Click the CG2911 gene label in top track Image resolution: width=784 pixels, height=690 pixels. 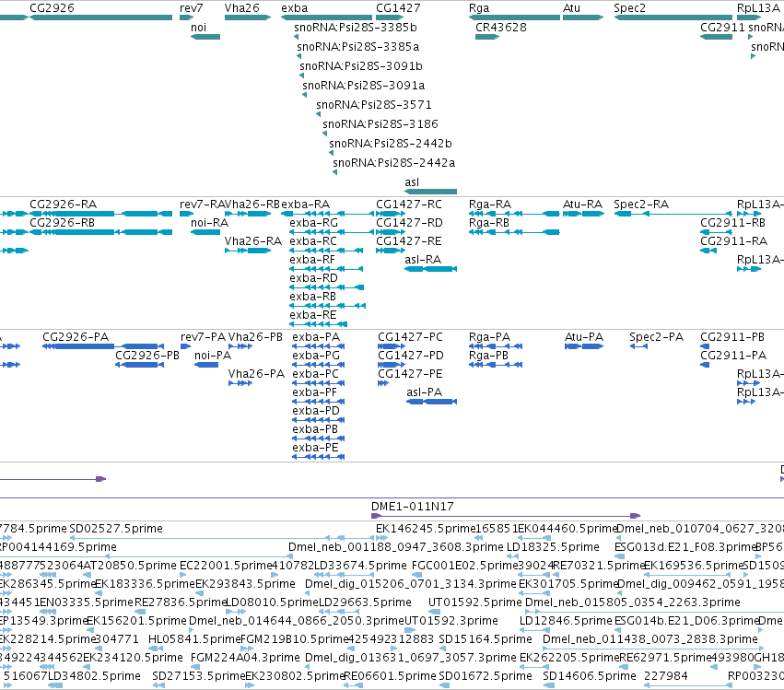click(x=723, y=28)
